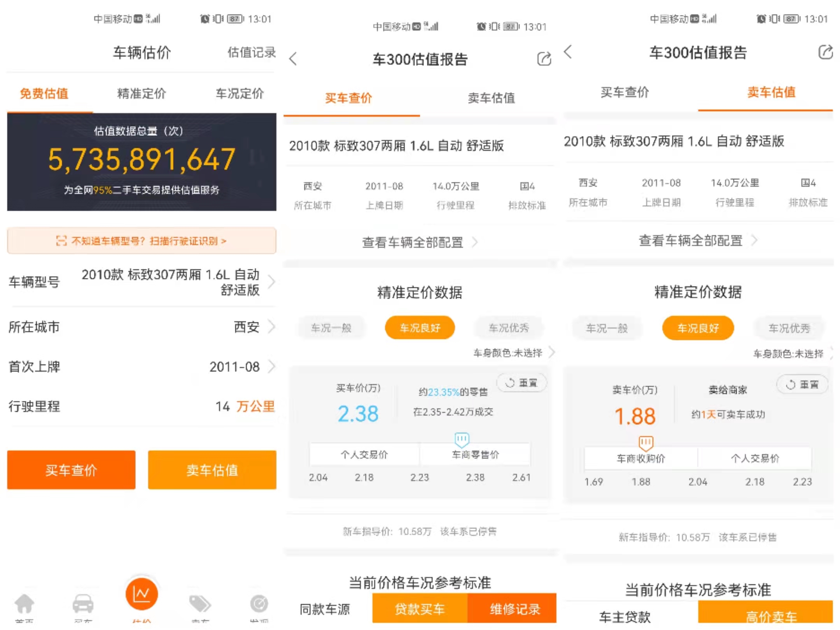Tap the price tag icon in bottom navigation
Image resolution: width=840 pixels, height=630 pixels.
tap(200, 603)
